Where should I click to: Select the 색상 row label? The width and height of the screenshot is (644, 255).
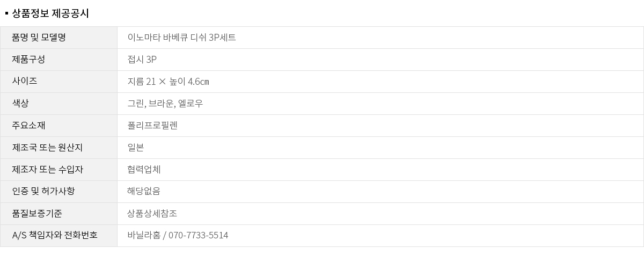pos(20,104)
